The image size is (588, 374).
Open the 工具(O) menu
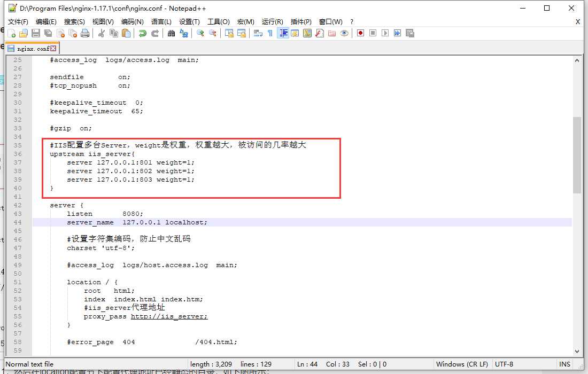219,22
